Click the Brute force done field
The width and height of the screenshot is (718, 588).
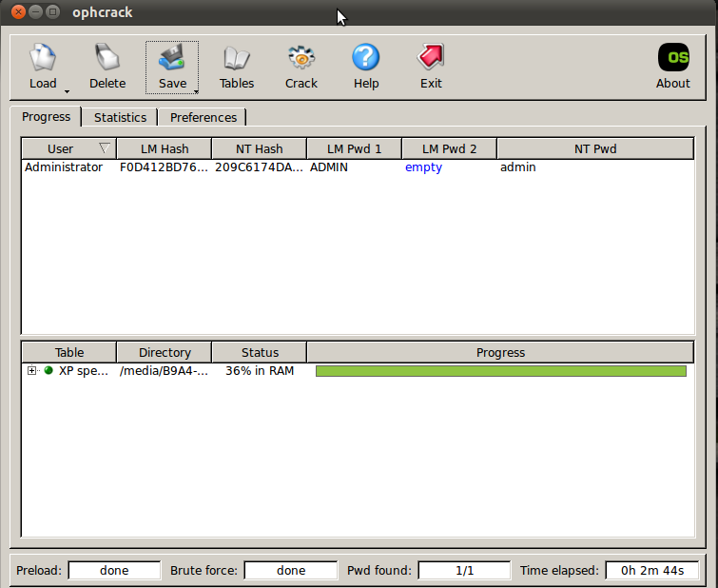[x=291, y=571]
